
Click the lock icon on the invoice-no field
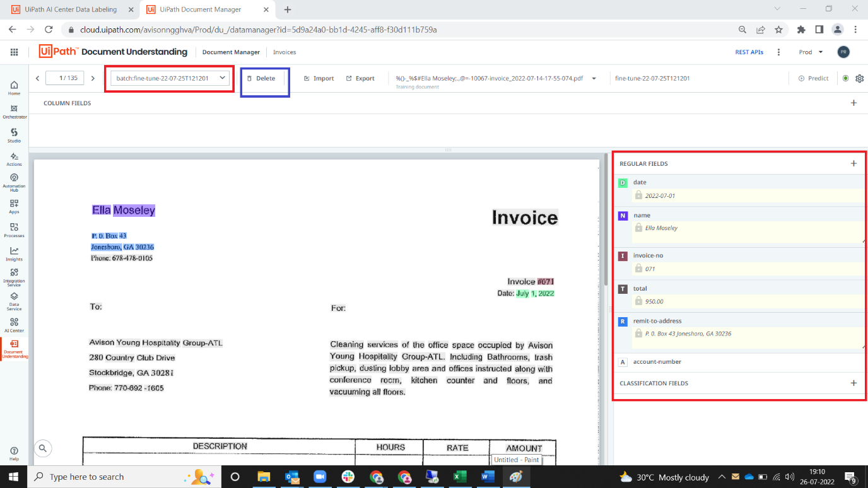638,268
